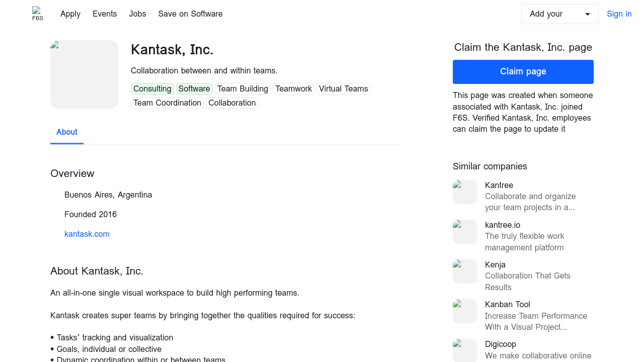Open the Kantask, Inc. company logo
The image size is (644, 362).
click(85, 74)
